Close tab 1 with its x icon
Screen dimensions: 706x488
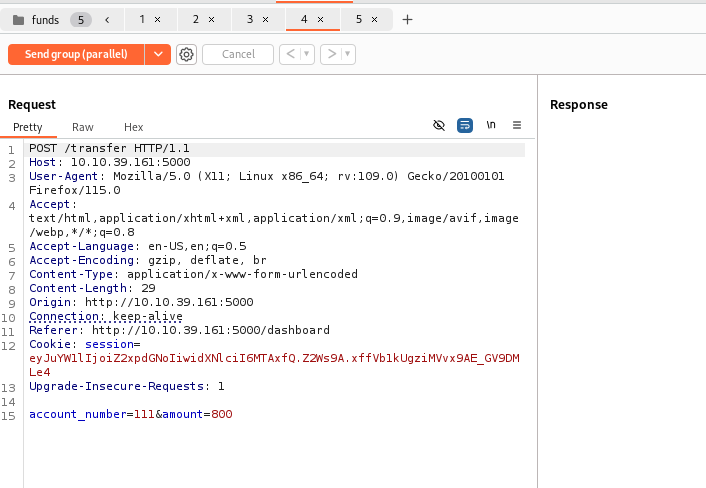coord(158,19)
